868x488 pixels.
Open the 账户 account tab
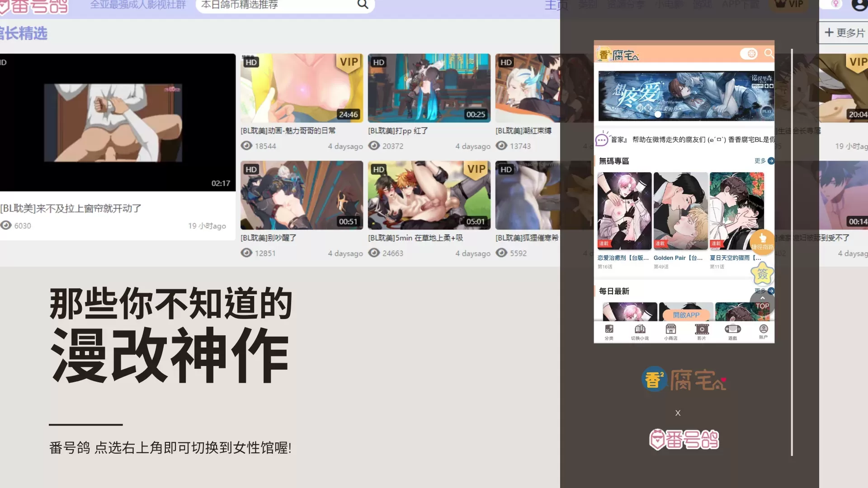(763, 332)
